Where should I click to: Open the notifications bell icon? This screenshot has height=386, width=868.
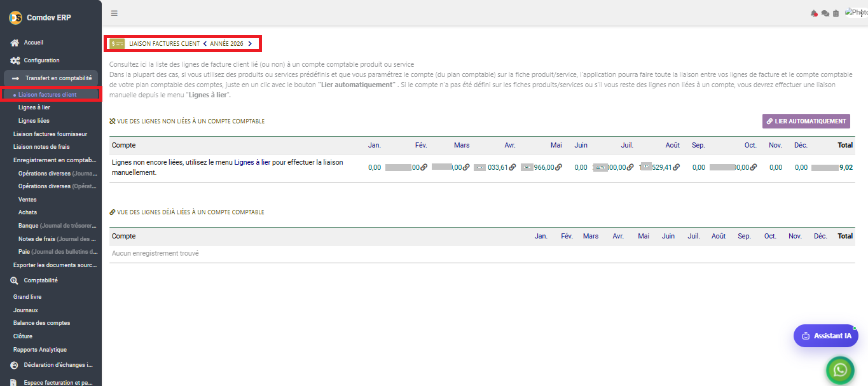(814, 13)
